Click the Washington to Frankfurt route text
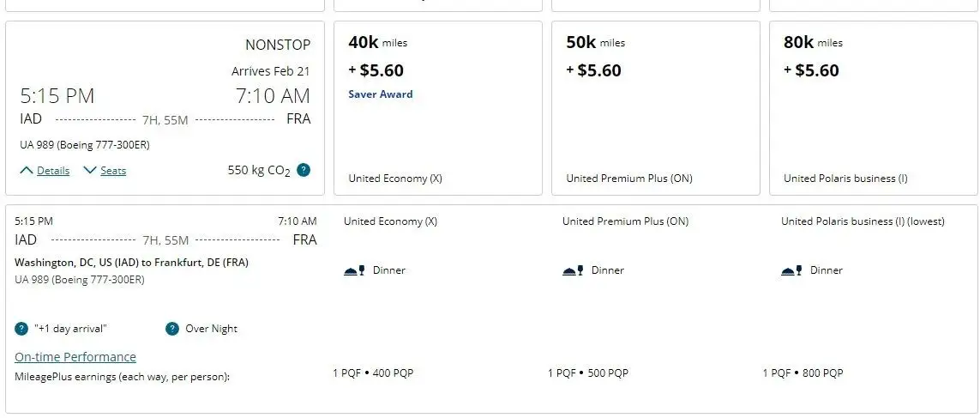Viewport: 980px width, 418px height. click(x=131, y=262)
